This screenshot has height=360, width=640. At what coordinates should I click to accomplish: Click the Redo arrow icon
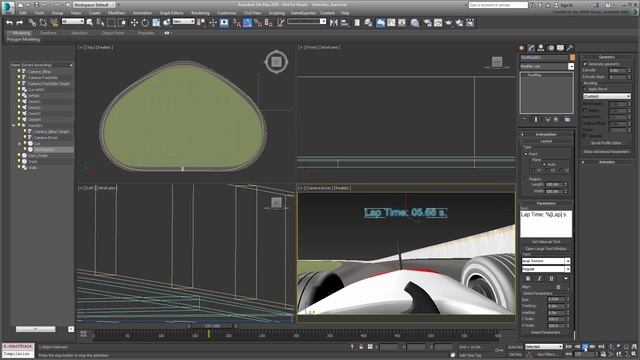[x=19, y=23]
